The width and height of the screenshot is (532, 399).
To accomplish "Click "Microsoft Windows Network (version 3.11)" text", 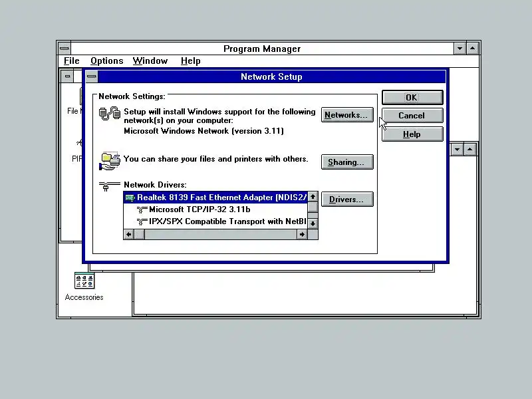I will (203, 131).
